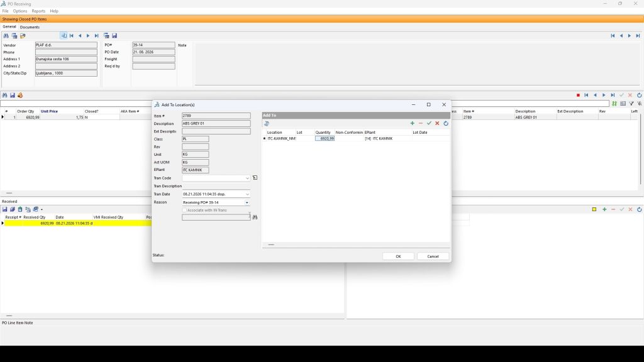Open the dropdown arrow on the Received toolbar

[42, 210]
